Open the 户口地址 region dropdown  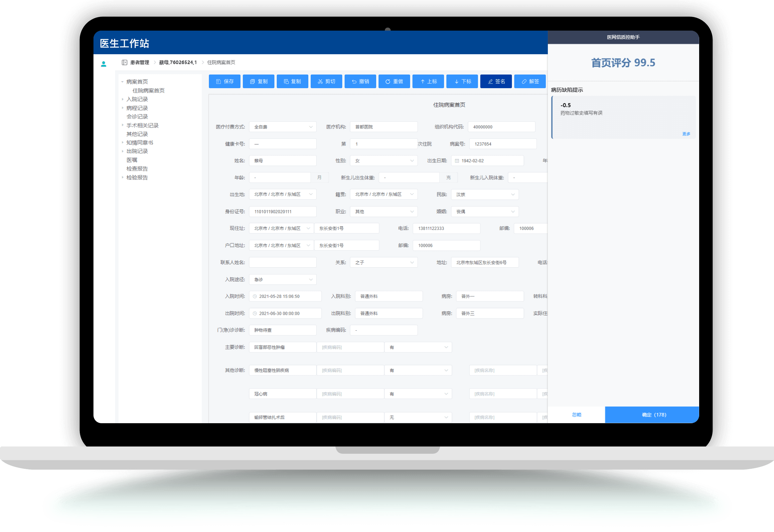(281, 246)
